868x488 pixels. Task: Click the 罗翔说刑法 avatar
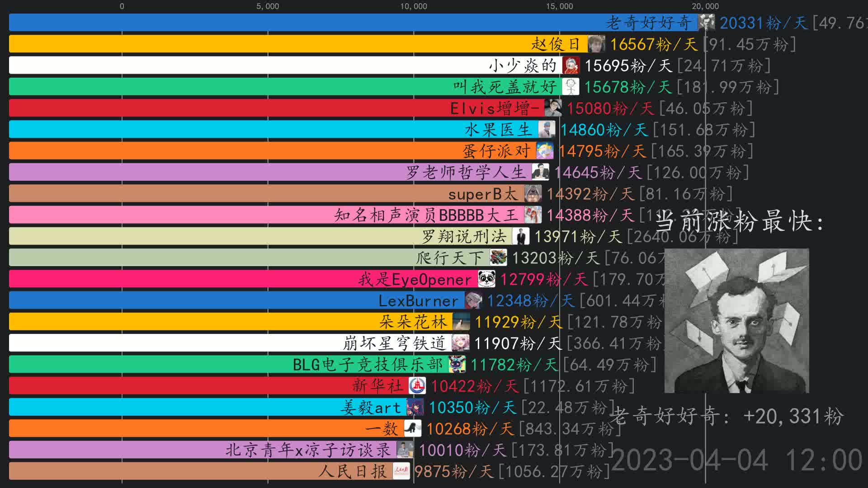pos(521,236)
